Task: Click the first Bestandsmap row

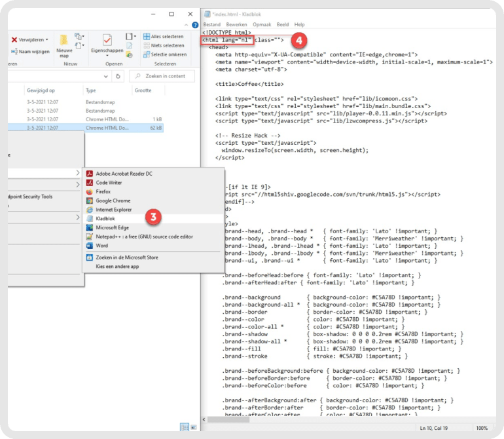Action: (x=86, y=102)
